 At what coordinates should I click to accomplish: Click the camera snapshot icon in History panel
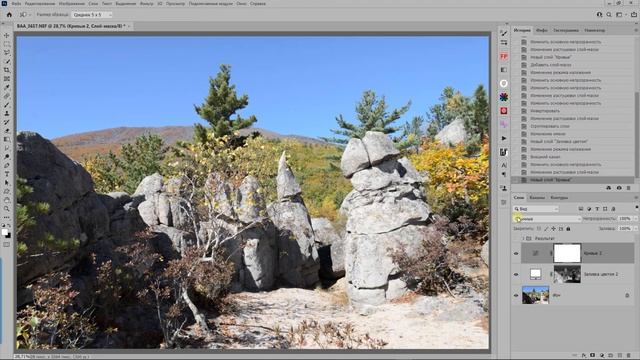[x=619, y=188]
